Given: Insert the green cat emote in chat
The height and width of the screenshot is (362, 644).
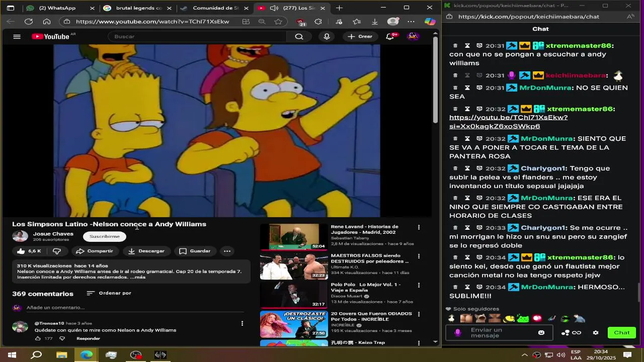Looking at the screenshot, I should coord(523,318).
